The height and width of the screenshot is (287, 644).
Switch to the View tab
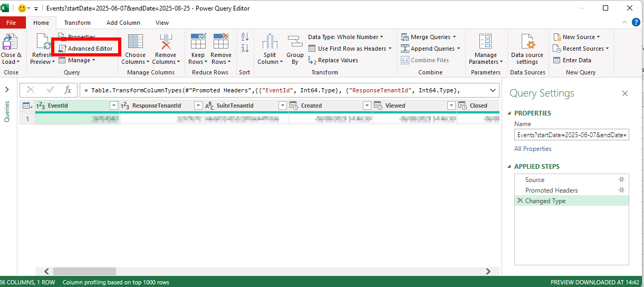coord(162,23)
